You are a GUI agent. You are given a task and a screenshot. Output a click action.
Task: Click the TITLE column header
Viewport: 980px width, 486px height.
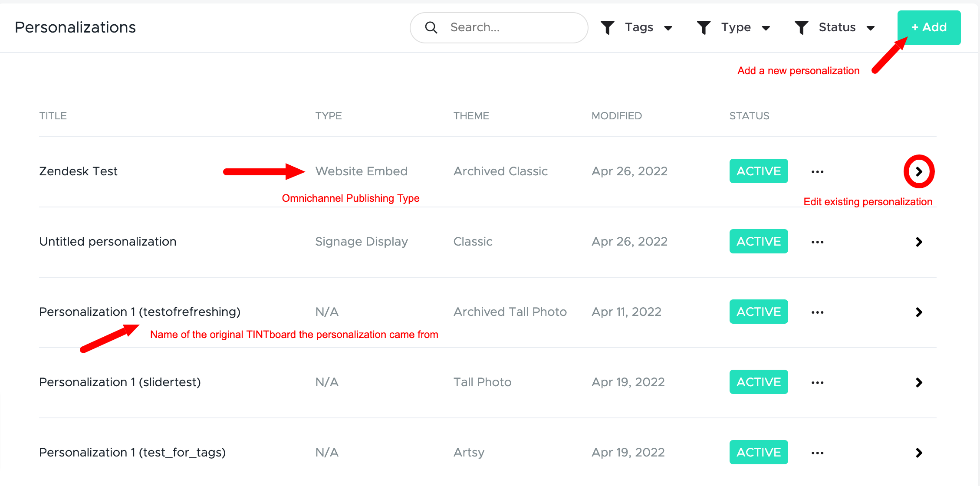[53, 116]
